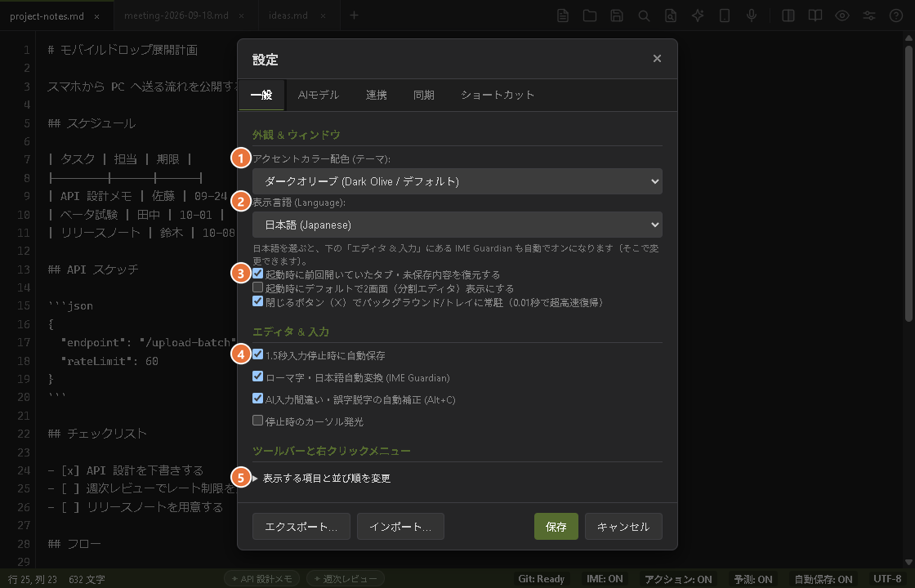Toggle IME: ON in status bar
915x588 pixels.
605,579
